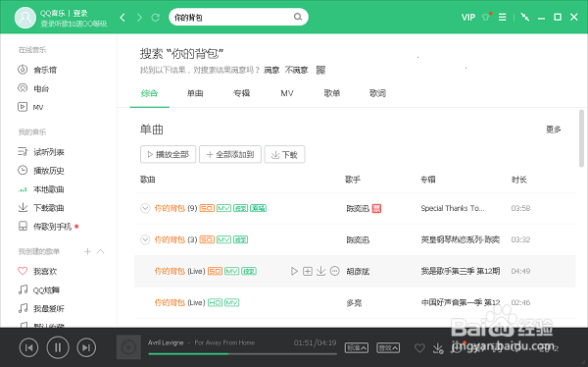The image size is (588, 367).
Task: Click singer 胡彦斌
Action: [x=358, y=271]
